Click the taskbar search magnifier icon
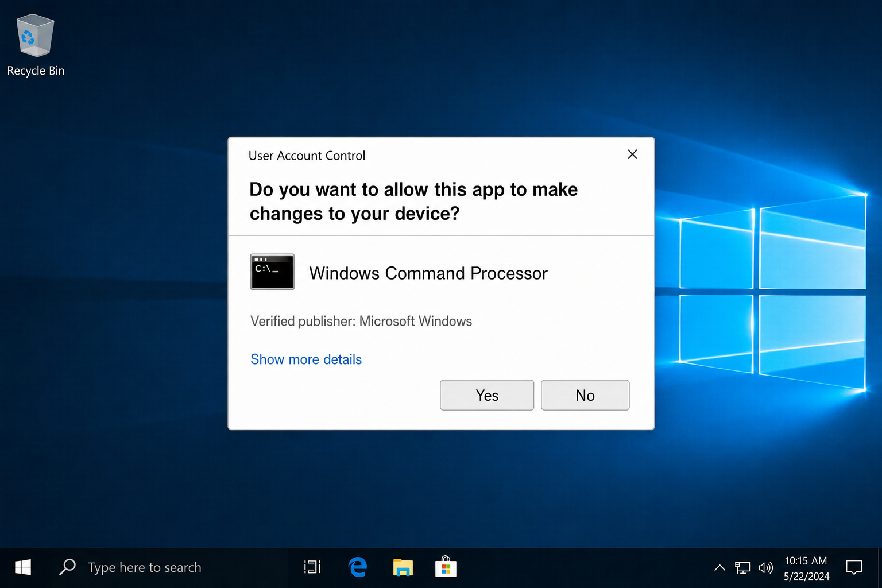 click(68, 567)
